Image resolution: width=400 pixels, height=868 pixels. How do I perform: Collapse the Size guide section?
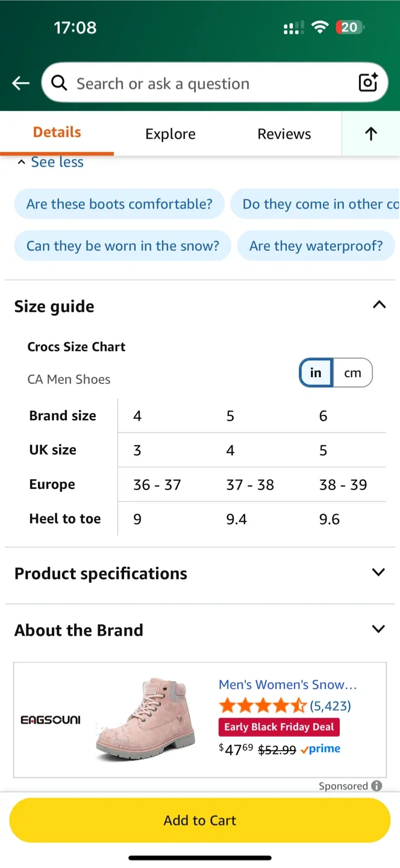tap(379, 305)
